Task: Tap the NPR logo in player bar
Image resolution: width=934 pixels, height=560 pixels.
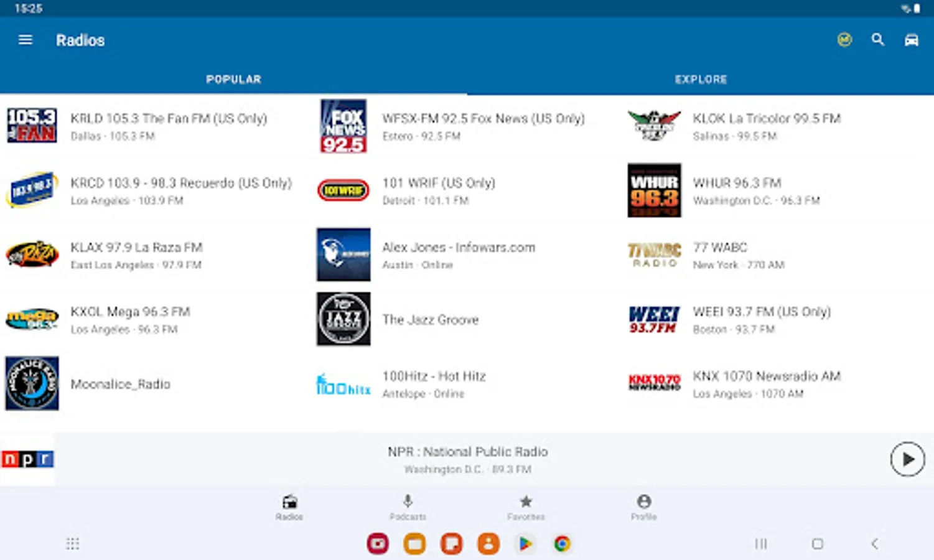Action: point(27,459)
